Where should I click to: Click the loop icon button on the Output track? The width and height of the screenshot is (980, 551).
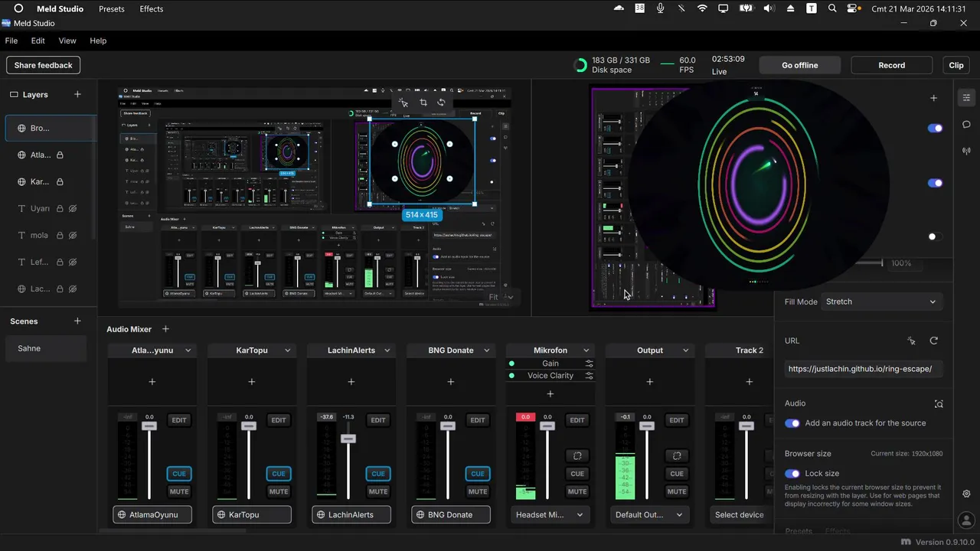pos(677,455)
